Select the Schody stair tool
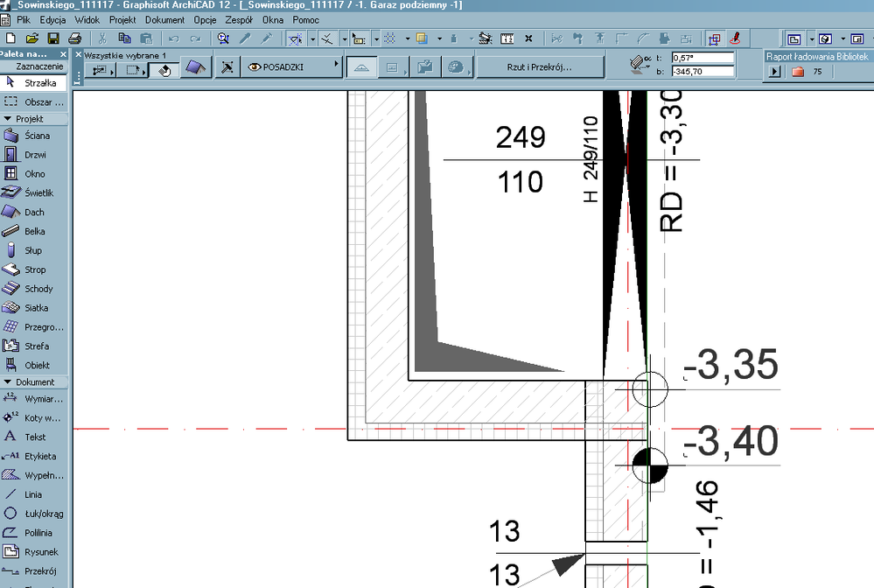874x588 pixels. click(x=33, y=289)
